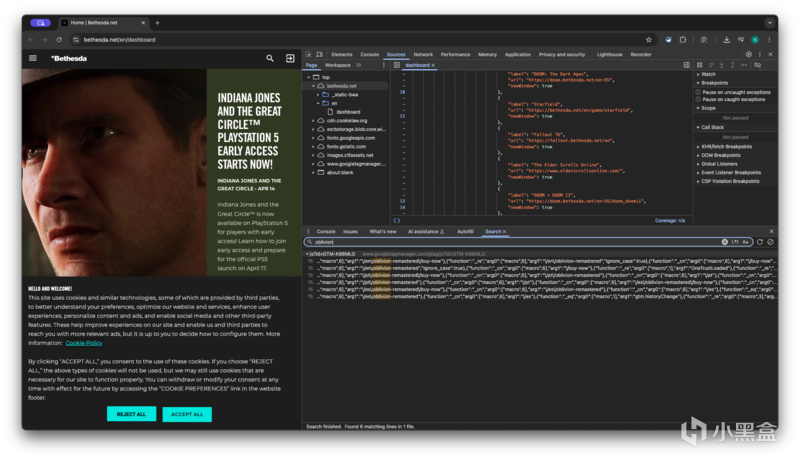Screen dimensions: 800x459
Task: Click debugger step button
Action: click(744, 65)
